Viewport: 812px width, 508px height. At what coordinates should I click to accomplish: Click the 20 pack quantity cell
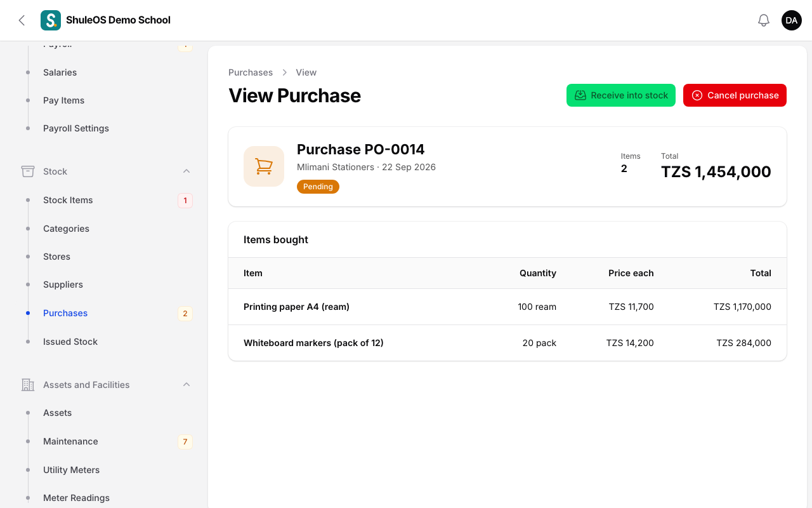[539, 343]
